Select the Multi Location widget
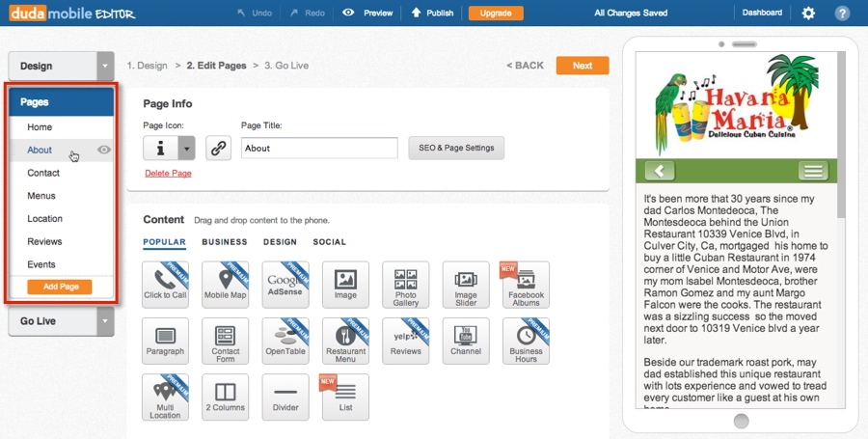This screenshot has height=439, width=868. click(165, 397)
